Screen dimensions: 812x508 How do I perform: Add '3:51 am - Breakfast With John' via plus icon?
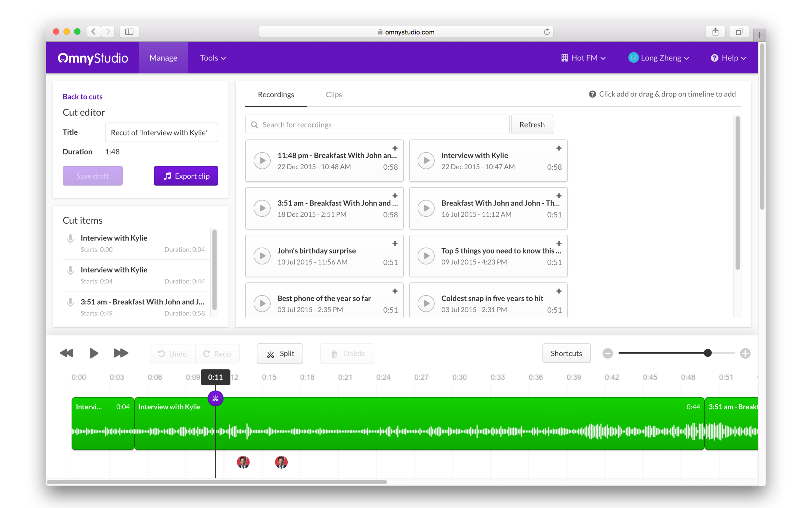point(395,196)
